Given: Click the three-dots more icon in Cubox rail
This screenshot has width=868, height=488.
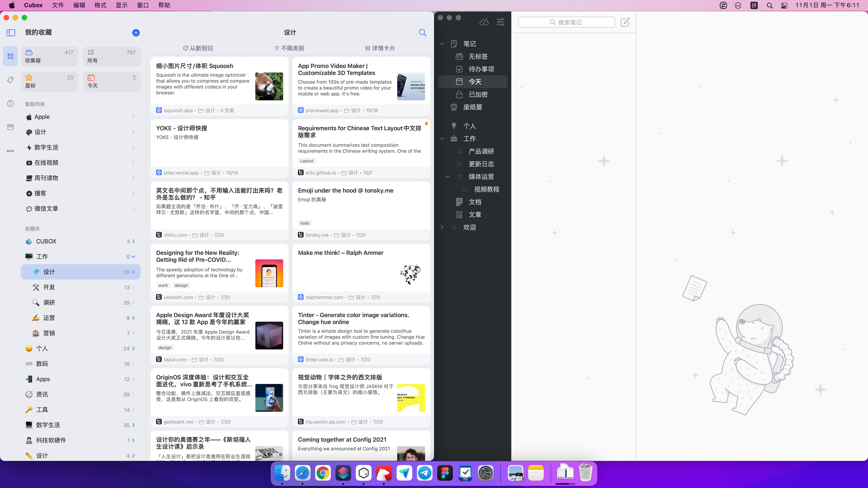Looking at the screenshot, I should pyautogui.click(x=10, y=151).
